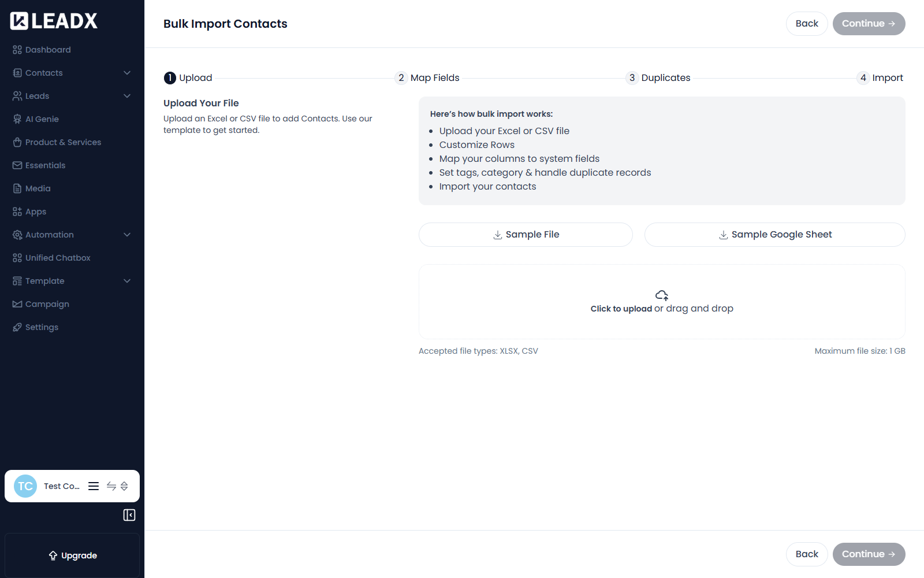Download the Sample File
Screen dimensions: 924x578
[526, 235]
